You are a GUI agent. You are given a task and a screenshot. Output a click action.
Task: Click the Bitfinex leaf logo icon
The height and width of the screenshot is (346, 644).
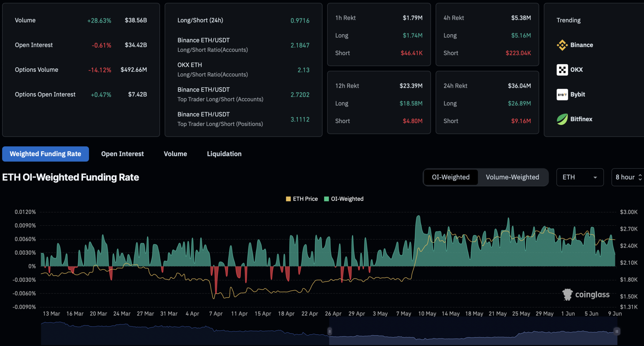tap(562, 119)
